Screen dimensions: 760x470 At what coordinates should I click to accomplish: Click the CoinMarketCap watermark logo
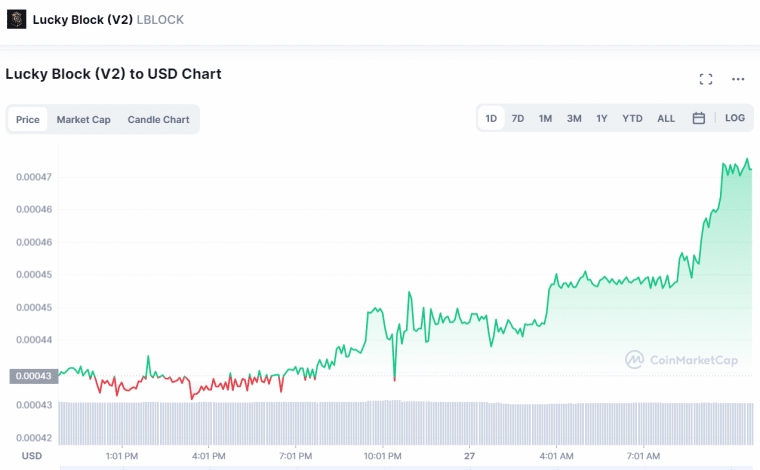click(681, 360)
